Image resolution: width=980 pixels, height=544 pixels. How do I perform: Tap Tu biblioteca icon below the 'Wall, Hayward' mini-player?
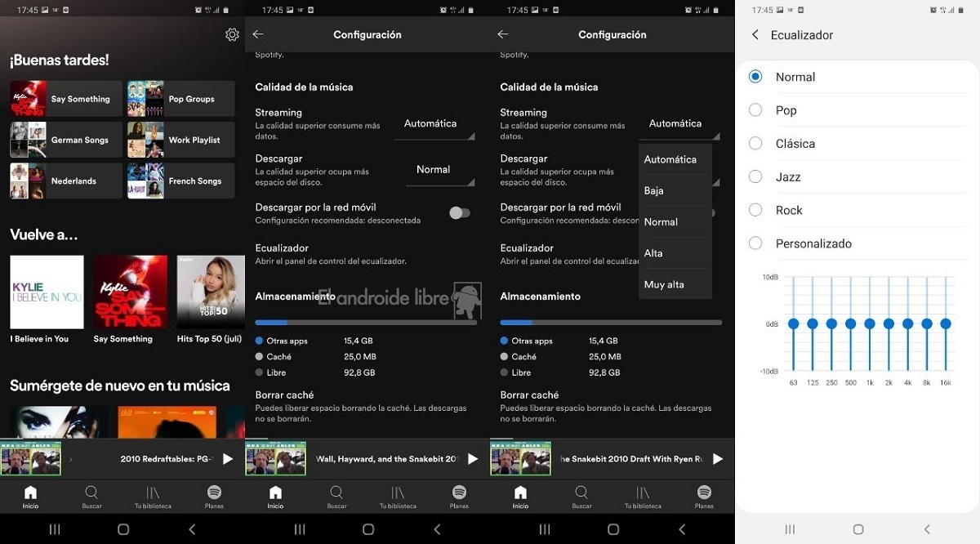click(398, 497)
